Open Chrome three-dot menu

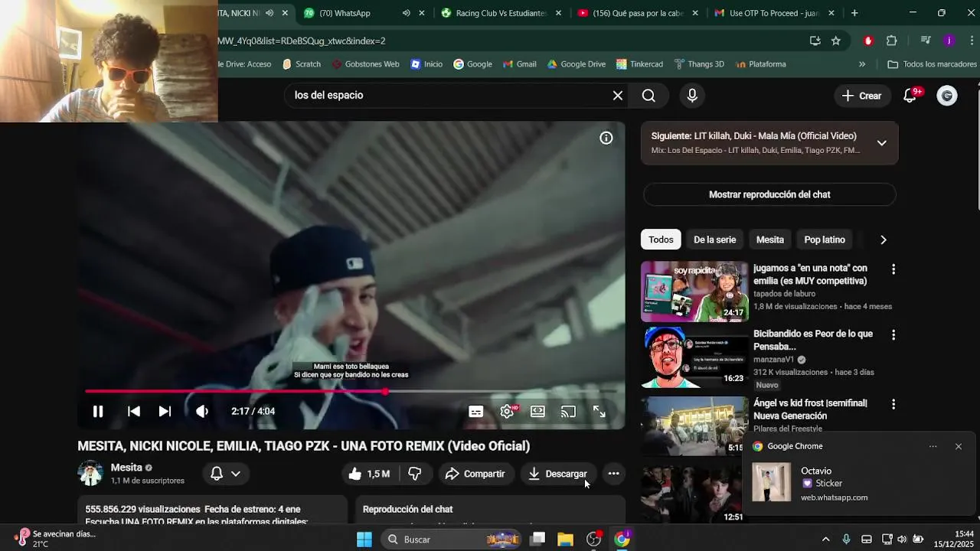971,41
